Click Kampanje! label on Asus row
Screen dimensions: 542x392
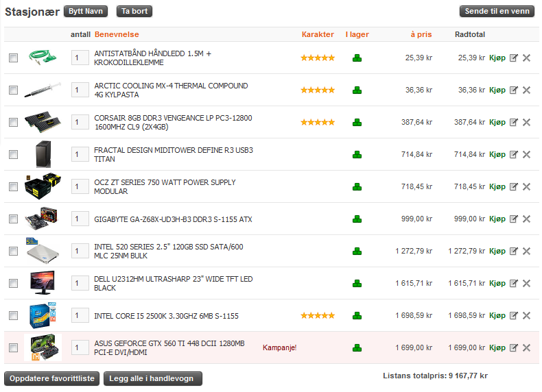pyautogui.click(x=280, y=347)
